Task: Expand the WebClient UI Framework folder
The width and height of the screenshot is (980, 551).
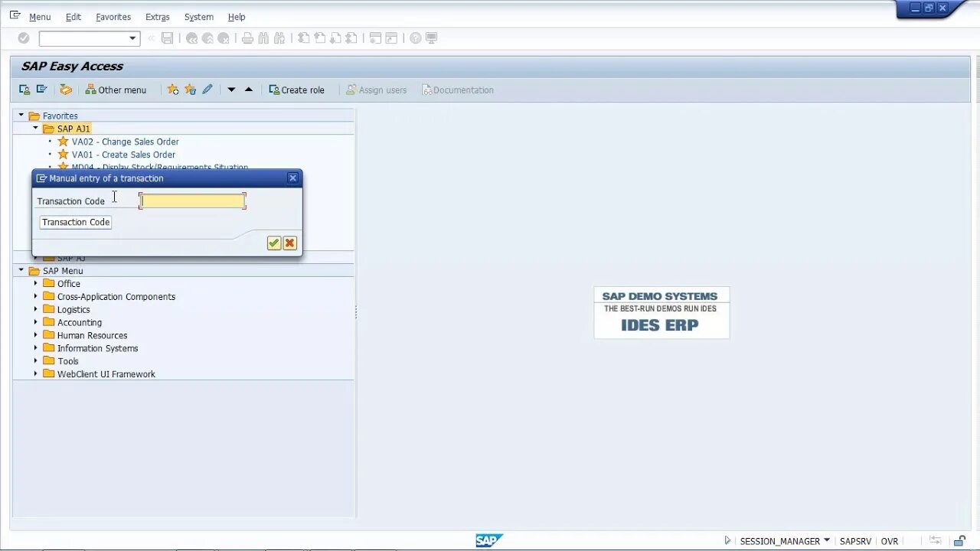Action: pyautogui.click(x=35, y=373)
